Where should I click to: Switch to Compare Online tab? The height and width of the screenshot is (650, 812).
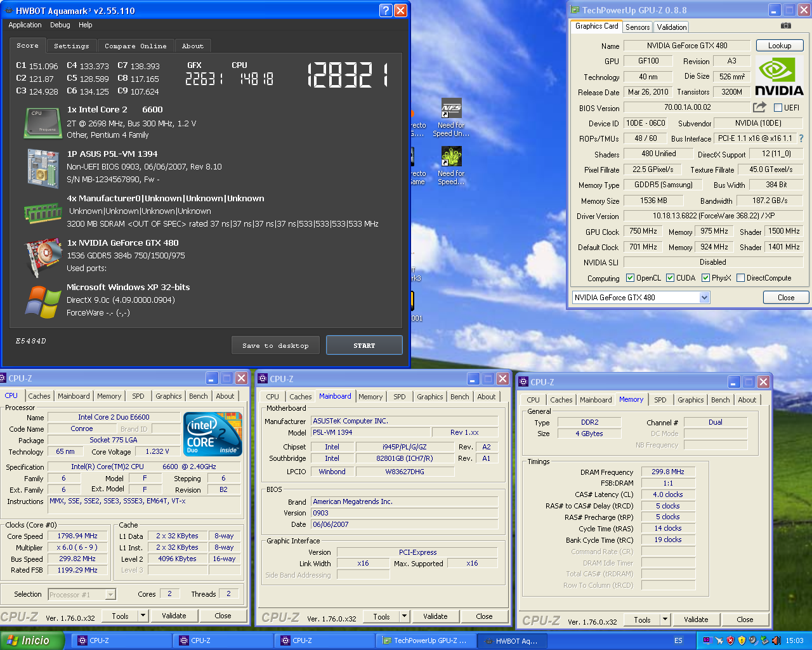136,46
